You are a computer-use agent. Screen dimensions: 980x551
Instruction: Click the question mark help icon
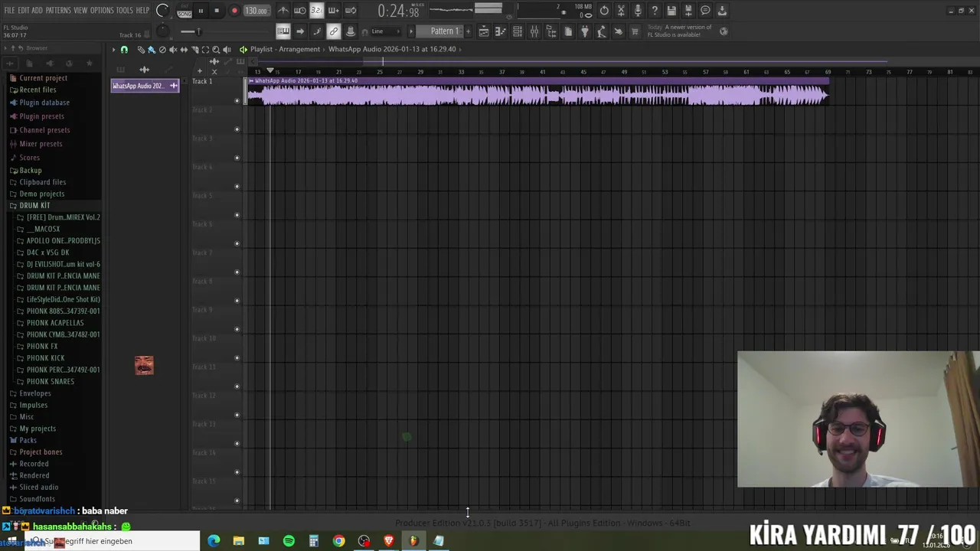(x=655, y=11)
